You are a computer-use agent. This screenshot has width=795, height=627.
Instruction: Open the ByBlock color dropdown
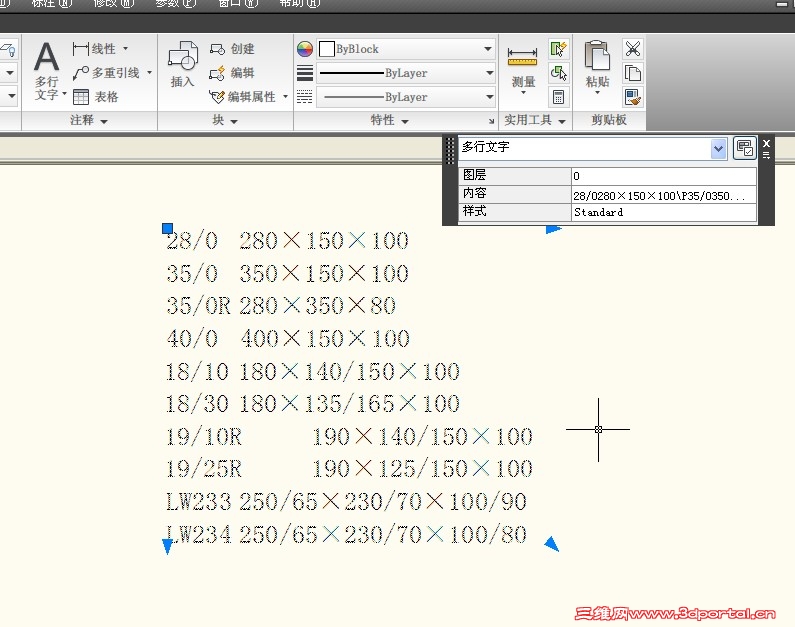pos(487,49)
